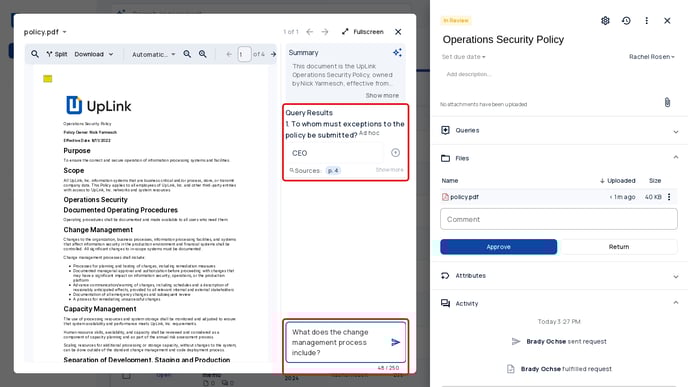Viewport: 688px width, 387px height.
Task: Click the Attributes section icon
Action: (445, 276)
